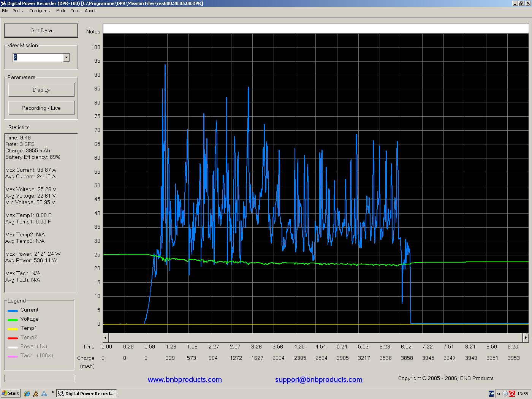Click the DE language indicator
The width and height of the screenshot is (532, 399).
(491, 394)
